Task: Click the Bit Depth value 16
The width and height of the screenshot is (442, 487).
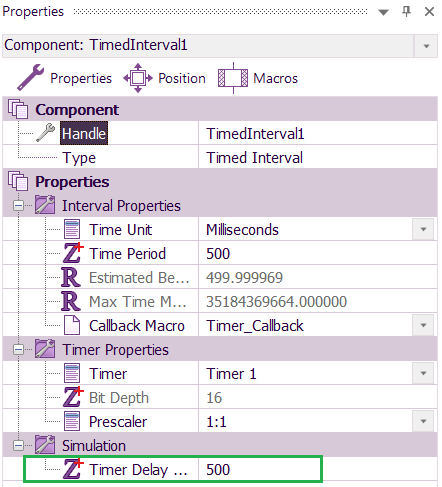Action: pos(214,397)
